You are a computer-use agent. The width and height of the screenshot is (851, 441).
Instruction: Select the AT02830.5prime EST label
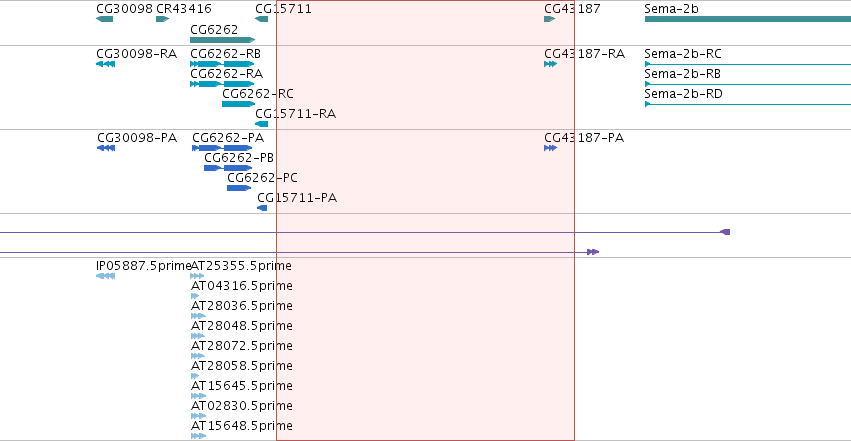(x=242, y=406)
